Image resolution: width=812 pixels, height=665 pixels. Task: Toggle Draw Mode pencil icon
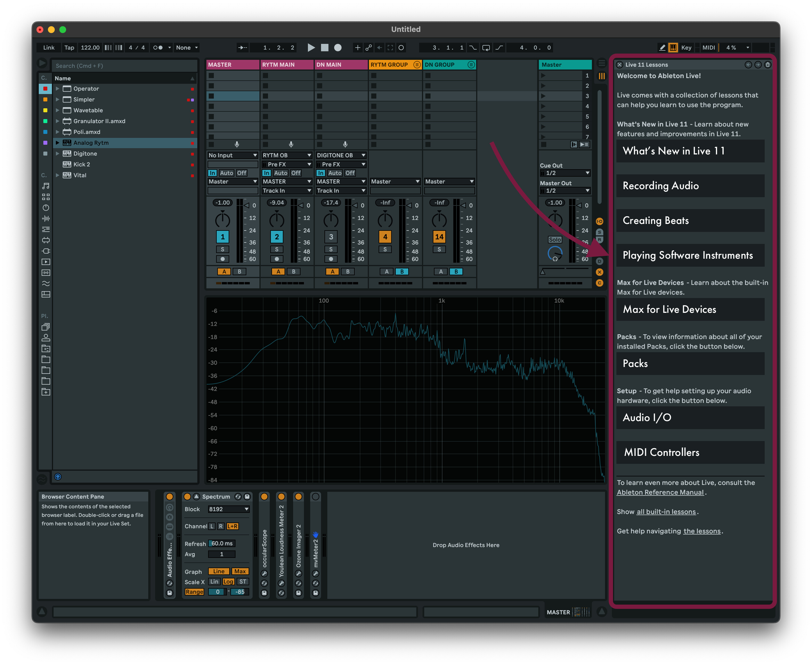tap(662, 48)
